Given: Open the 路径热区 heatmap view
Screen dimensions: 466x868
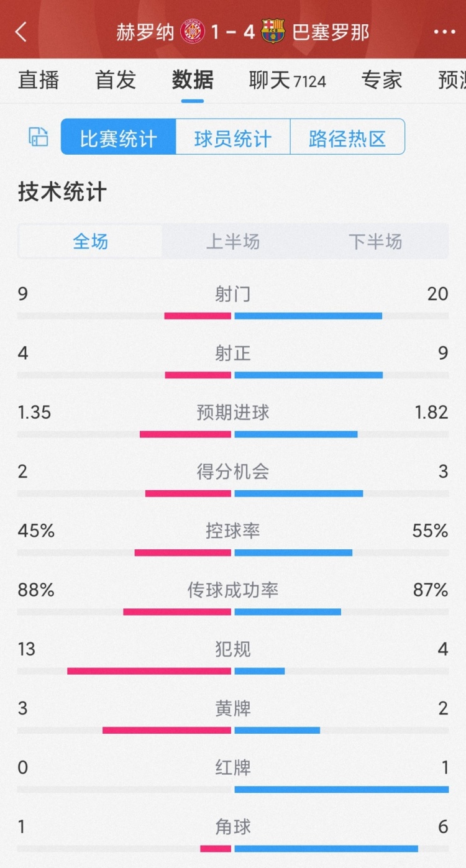Looking at the screenshot, I should coord(347,137).
